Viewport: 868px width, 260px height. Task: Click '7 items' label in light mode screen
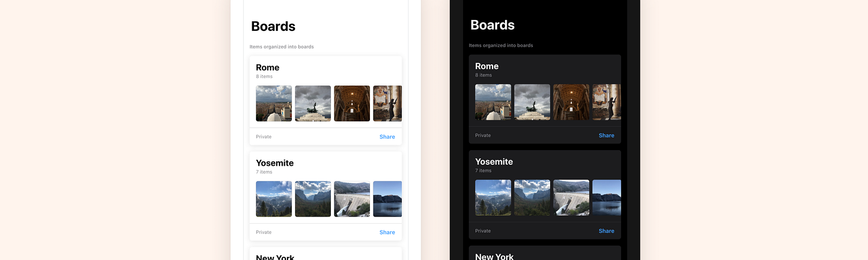pos(264,172)
